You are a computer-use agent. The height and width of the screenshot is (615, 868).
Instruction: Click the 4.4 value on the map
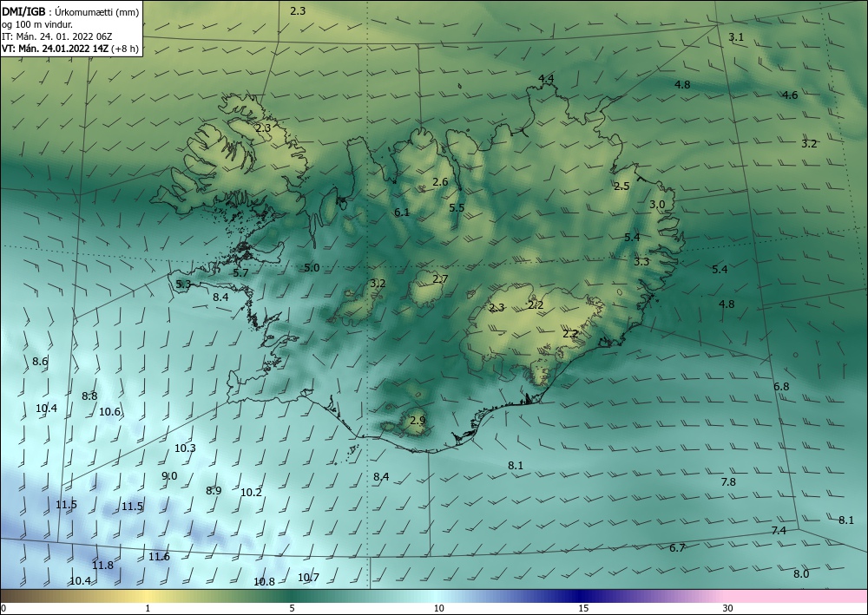(546, 79)
